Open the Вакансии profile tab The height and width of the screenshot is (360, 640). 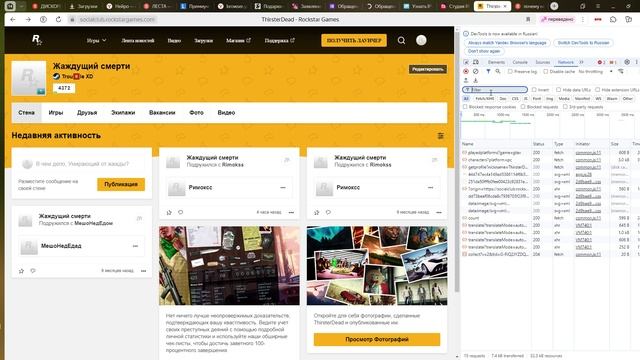[162, 113]
